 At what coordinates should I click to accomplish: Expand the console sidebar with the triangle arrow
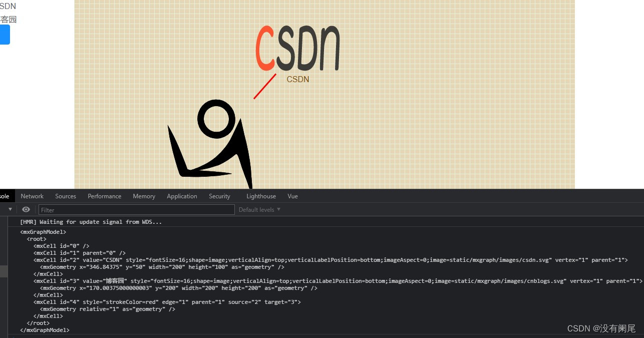[11, 209]
